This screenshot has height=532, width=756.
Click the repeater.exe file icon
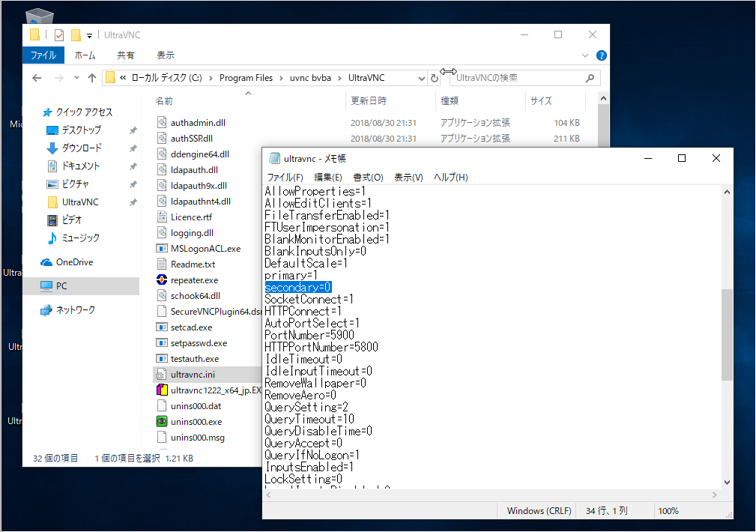162,280
